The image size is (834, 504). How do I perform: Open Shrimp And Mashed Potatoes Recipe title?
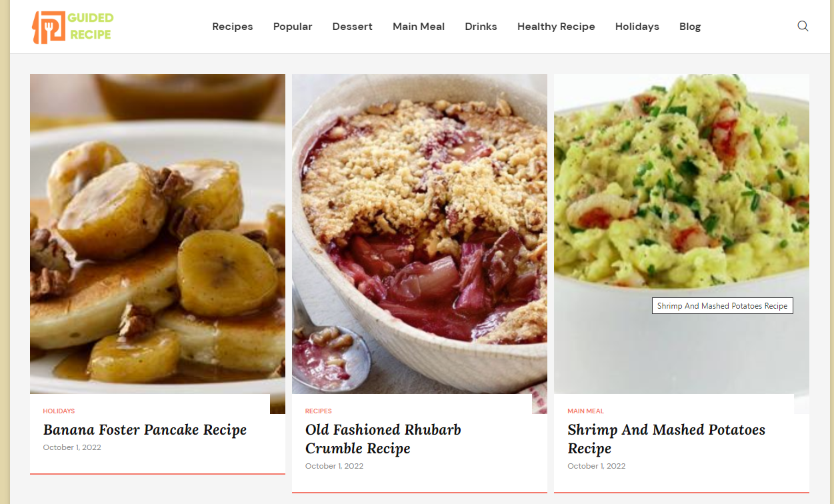click(x=666, y=439)
